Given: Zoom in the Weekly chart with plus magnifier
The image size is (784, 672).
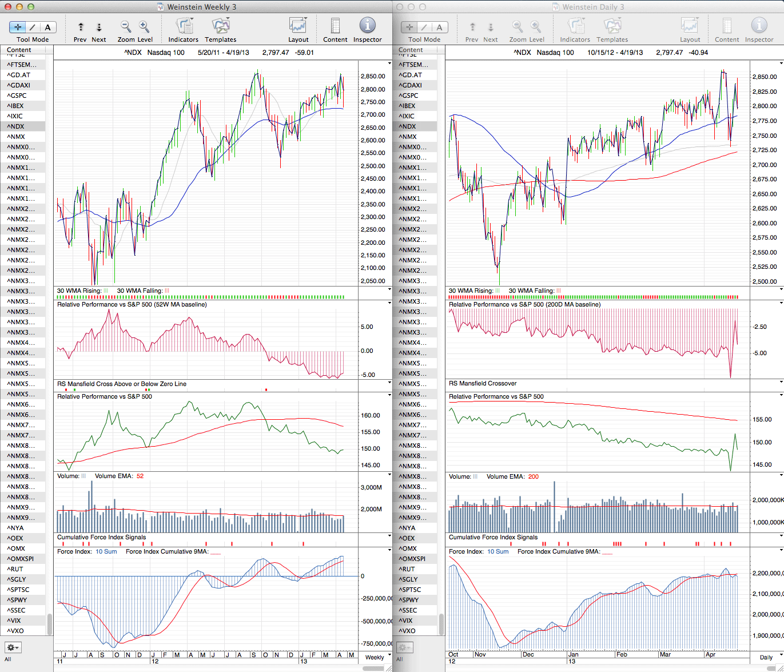Looking at the screenshot, I should (144, 26).
